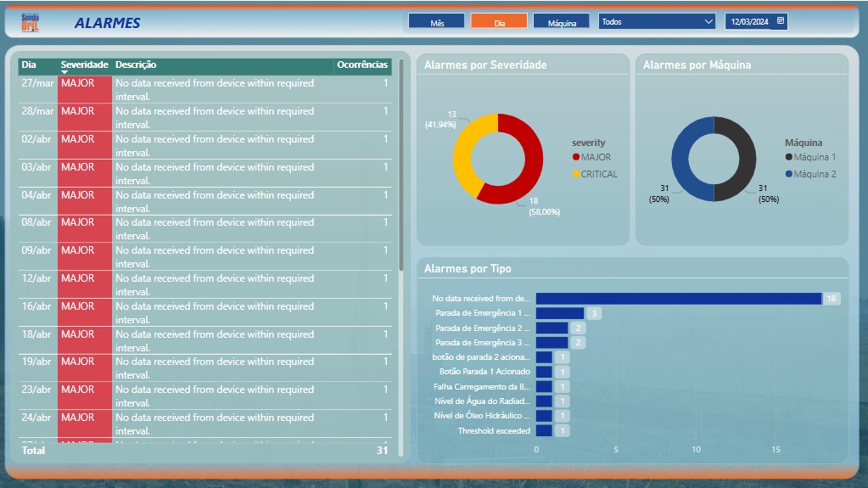
Task: Switch to the Mês view
Action: click(x=436, y=21)
